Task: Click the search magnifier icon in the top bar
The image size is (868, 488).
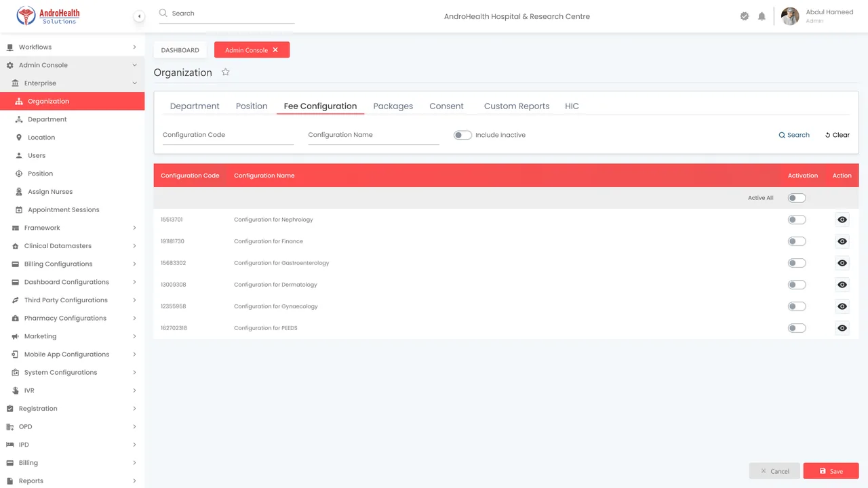Action: click(x=163, y=13)
